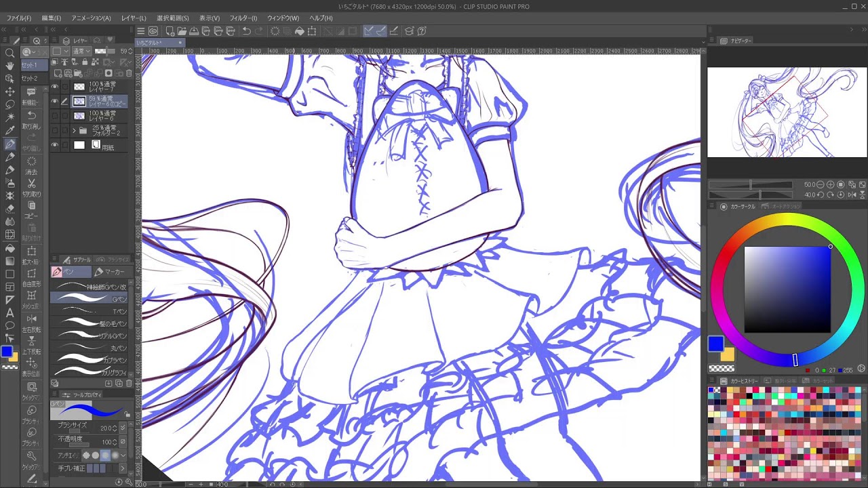
Task: Select the Eyedropper tool
Action: pos(10,130)
